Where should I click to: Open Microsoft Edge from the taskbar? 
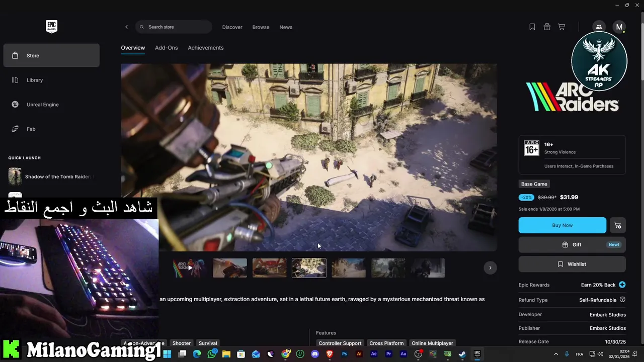click(197, 354)
